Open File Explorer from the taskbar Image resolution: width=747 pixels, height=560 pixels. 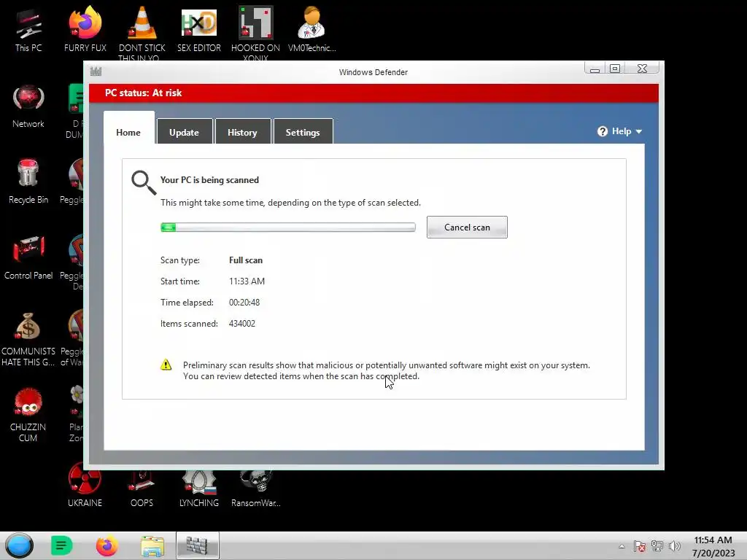pos(152,545)
